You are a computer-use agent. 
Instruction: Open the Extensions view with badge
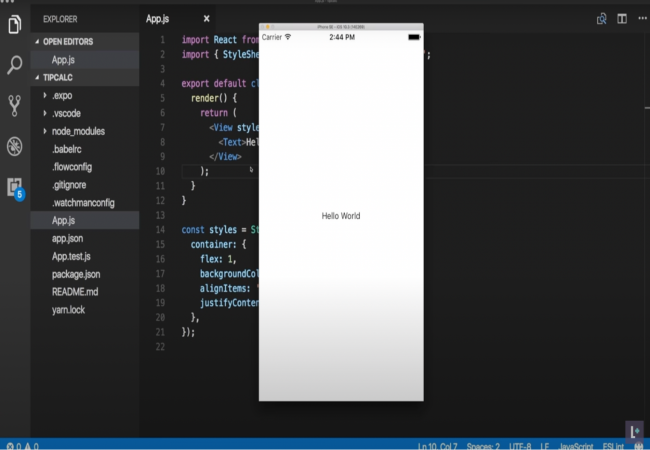pyautogui.click(x=15, y=187)
